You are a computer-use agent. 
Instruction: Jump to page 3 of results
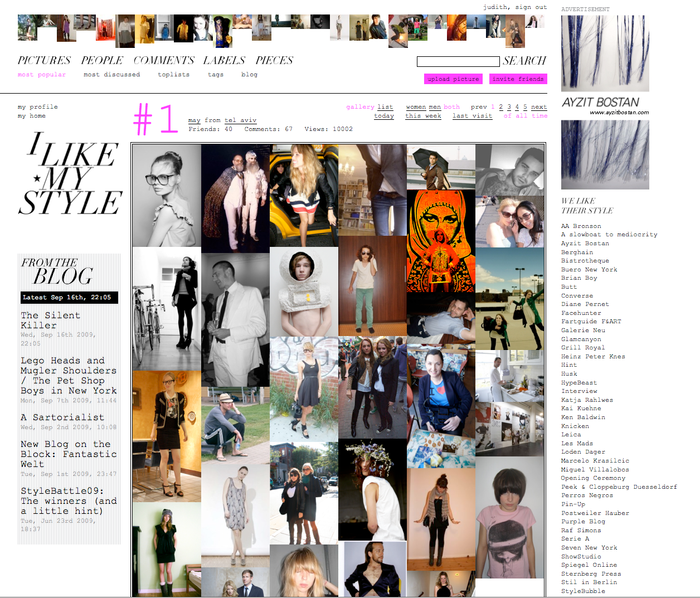[509, 107]
